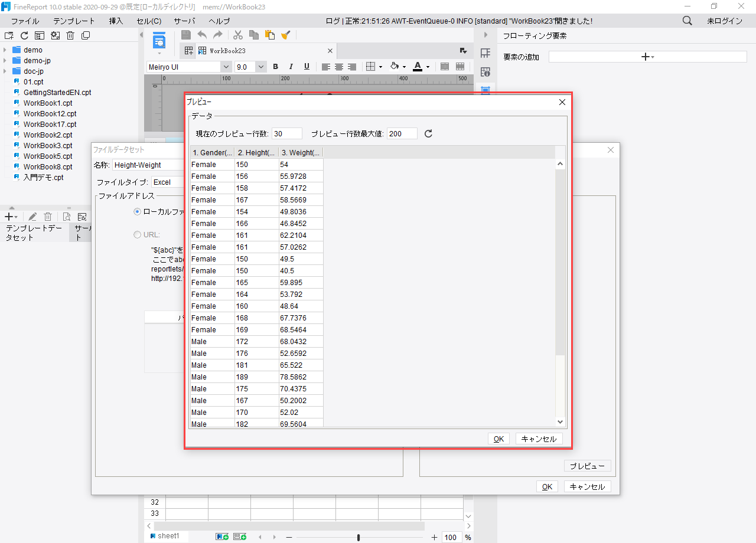Align text right in the cell
Image resolution: width=756 pixels, height=543 pixels.
352,67
